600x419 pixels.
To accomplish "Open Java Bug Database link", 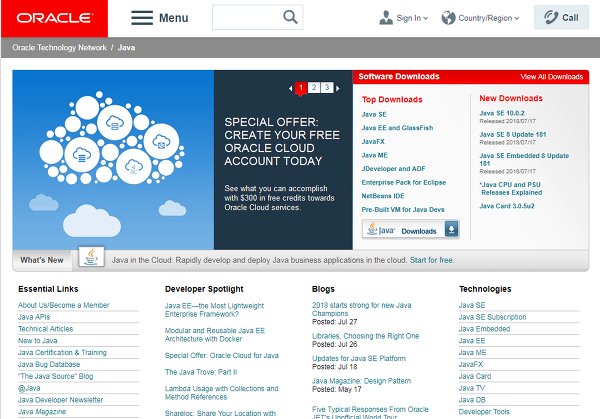I will [49, 365].
